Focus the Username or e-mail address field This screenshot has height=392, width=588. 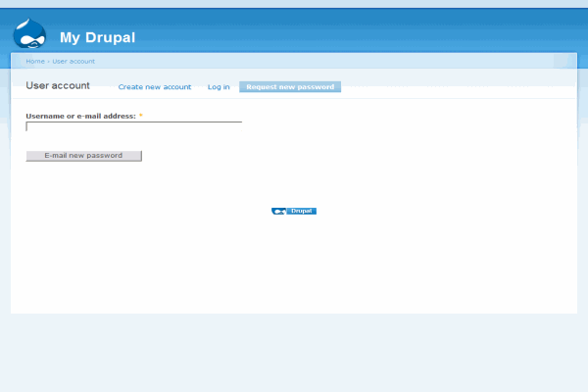point(133,126)
